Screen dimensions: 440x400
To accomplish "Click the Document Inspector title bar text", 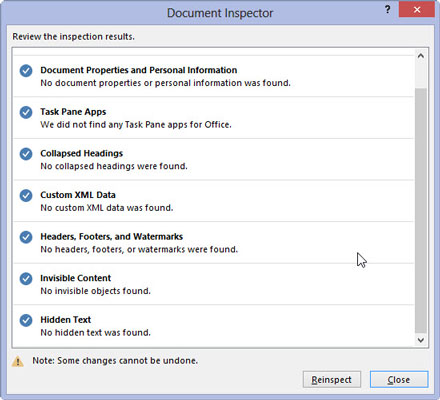I will coord(220,13).
